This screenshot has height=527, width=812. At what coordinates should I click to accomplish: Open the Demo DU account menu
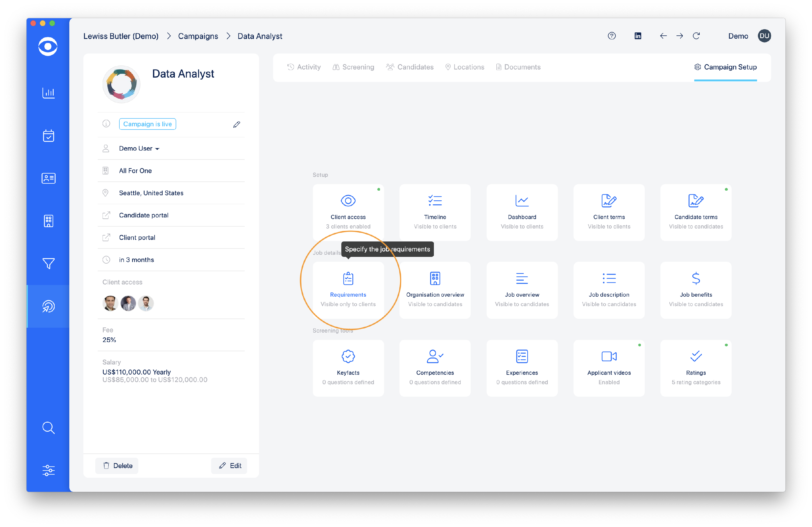[764, 36]
